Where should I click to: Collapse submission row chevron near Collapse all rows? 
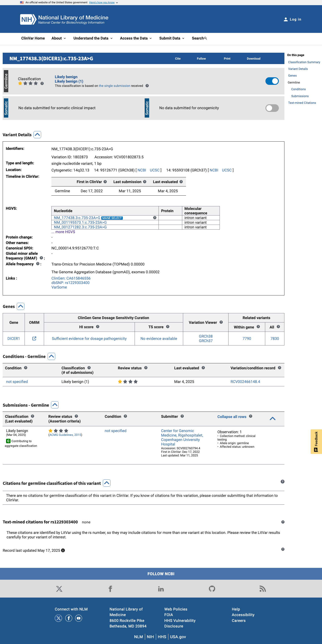click(272, 418)
